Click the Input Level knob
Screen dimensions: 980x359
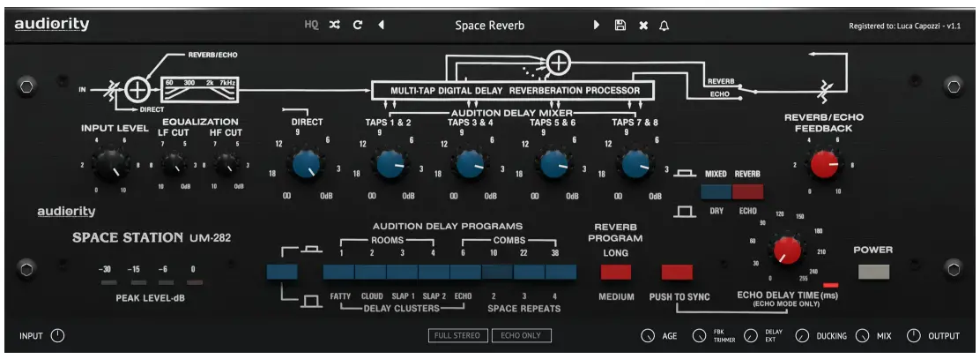(111, 164)
